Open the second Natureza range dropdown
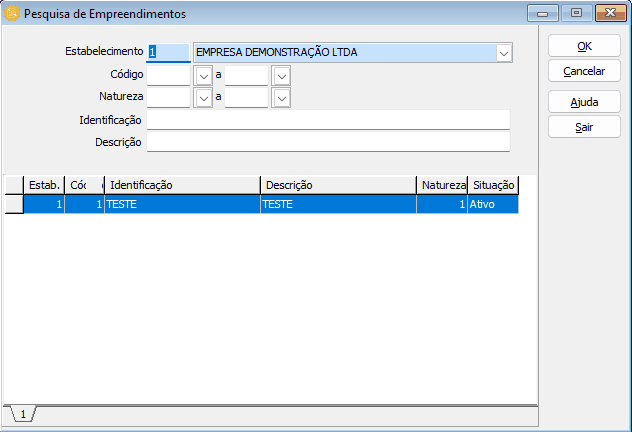 pos(281,97)
